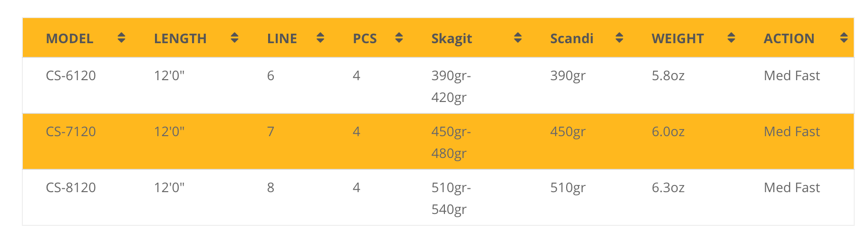Click Med Fast in the CS-7120 row
868x241 pixels.
point(791,131)
